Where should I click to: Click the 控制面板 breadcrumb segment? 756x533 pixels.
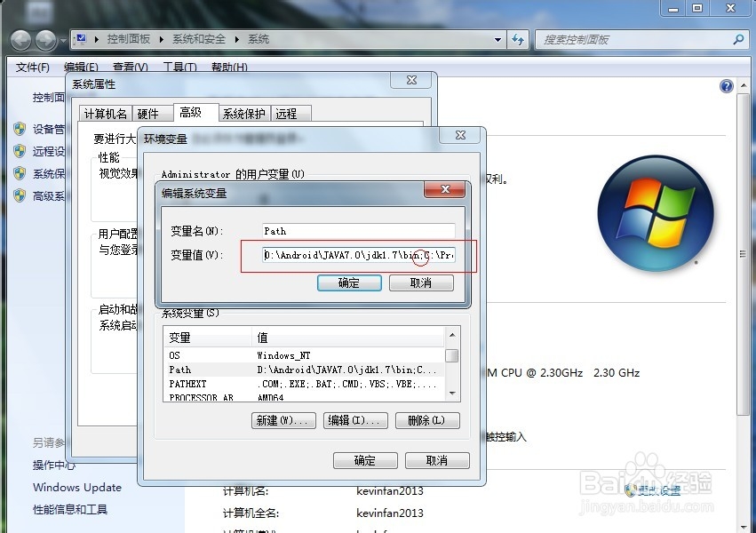click(x=128, y=39)
